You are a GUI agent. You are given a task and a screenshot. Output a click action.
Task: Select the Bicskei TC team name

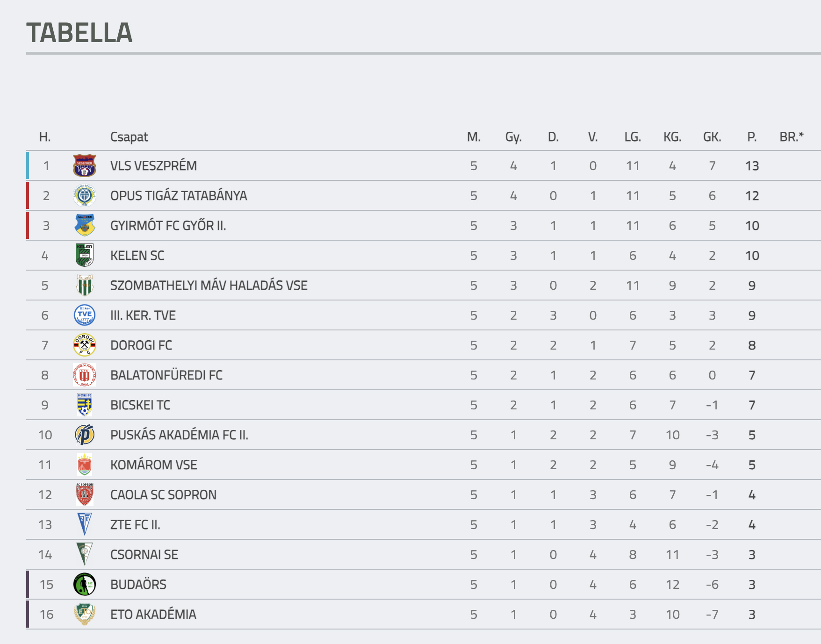[x=140, y=405]
